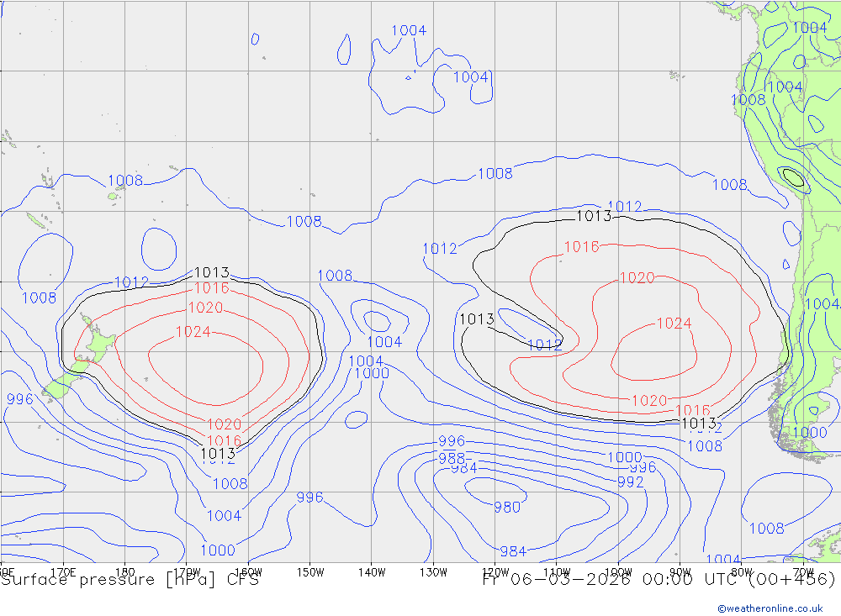Screen dimensions: 841x616
Task: Click the 1012 label beside the eastern high's top 1013
Action: 625,207
